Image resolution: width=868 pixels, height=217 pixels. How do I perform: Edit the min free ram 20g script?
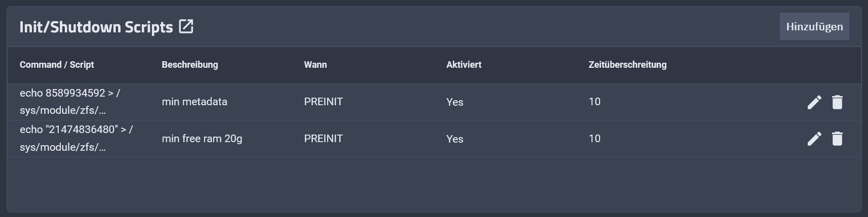[814, 139]
